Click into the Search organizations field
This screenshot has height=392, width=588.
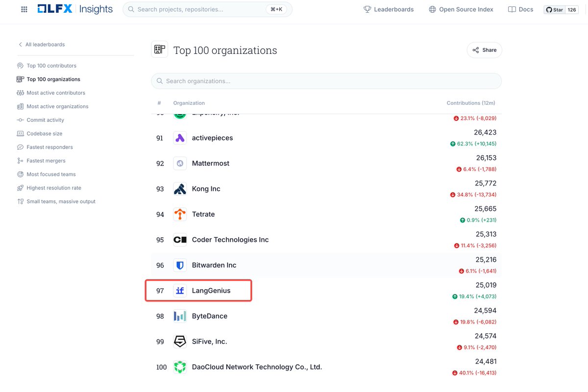tap(326, 81)
